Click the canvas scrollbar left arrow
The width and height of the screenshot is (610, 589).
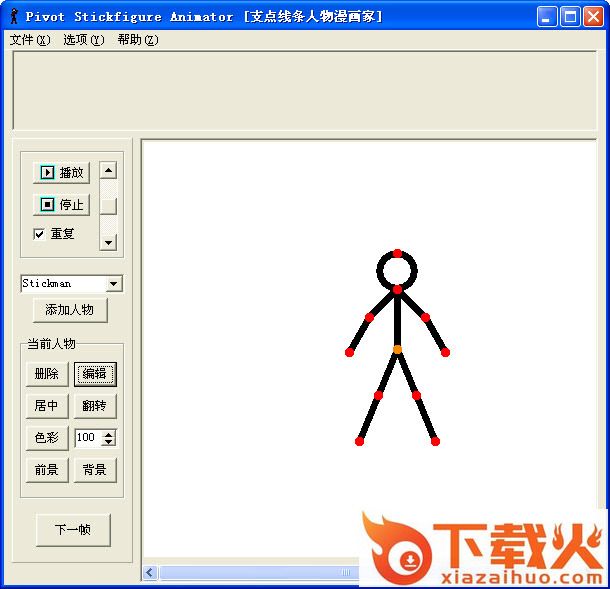click(150, 572)
